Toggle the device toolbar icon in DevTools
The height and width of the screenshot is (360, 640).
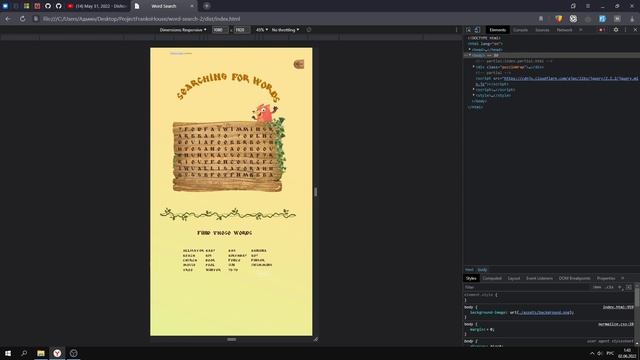click(x=477, y=30)
